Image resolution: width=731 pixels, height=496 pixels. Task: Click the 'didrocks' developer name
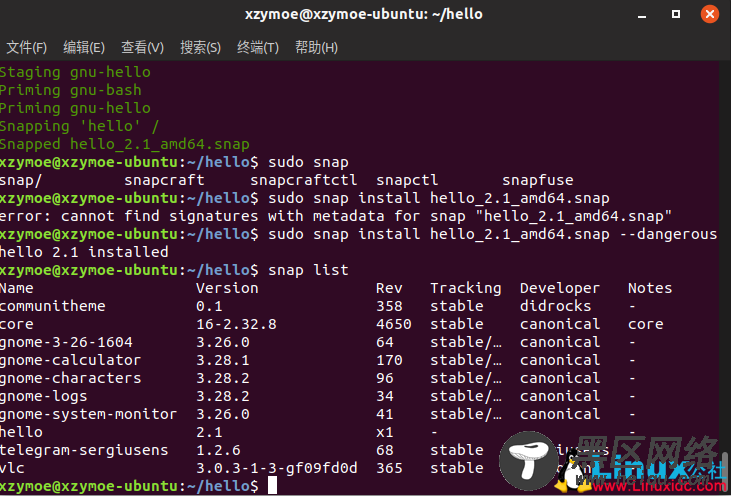(x=555, y=306)
